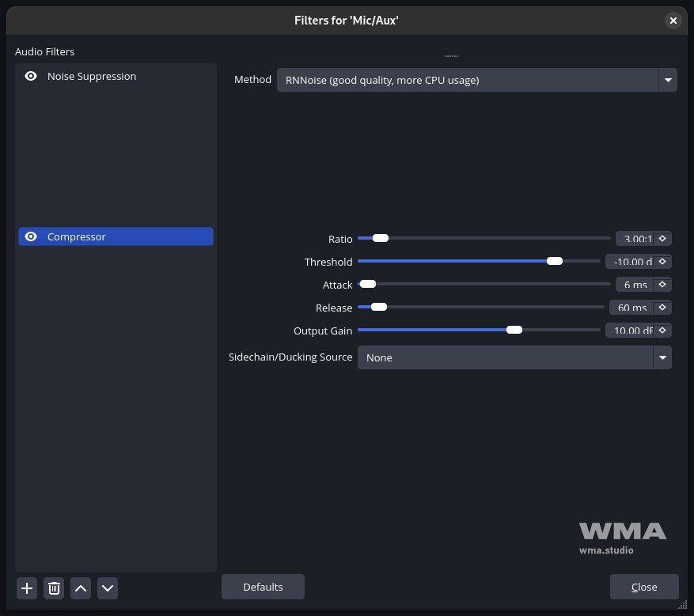Toggle Compressor filter visibility eye icon
Viewport: 694px width, 616px height.
pos(31,236)
